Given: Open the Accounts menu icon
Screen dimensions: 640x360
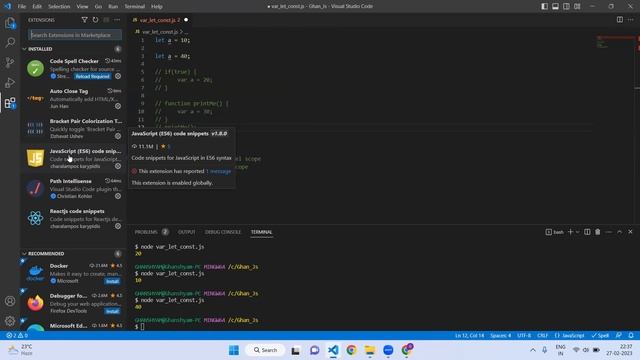Looking at the screenshot, I should click(10, 301).
